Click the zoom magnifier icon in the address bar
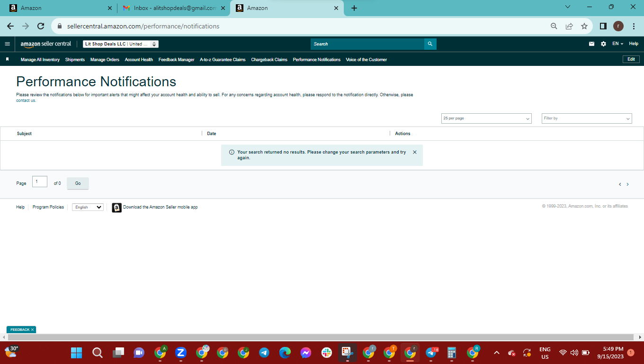Screen dimensions: 644x364 coord(554,26)
